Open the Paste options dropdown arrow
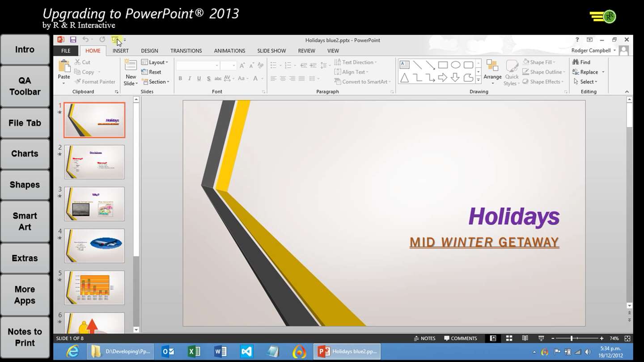This screenshot has width=644, height=362. coord(64,83)
